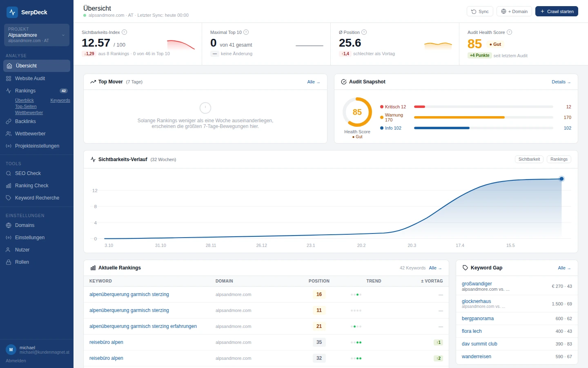Click position badge 16 in rankings
Viewport: 588px width, 368px height.
coord(319,294)
